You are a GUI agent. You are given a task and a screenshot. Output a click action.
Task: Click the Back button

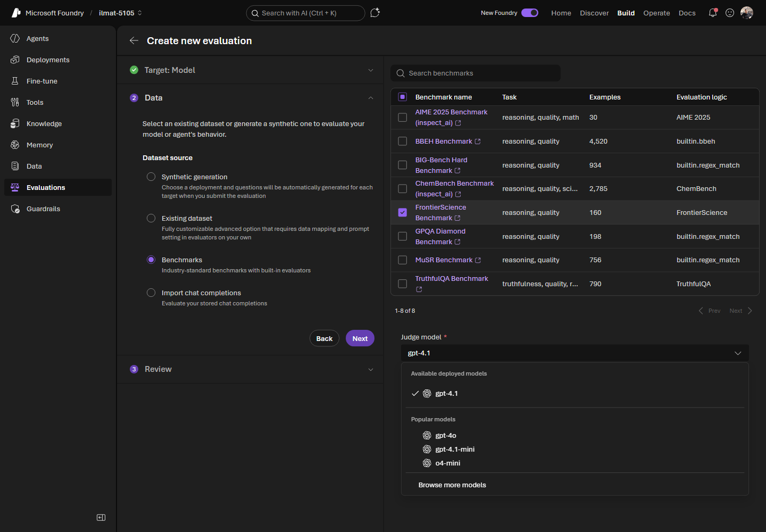[x=324, y=338]
